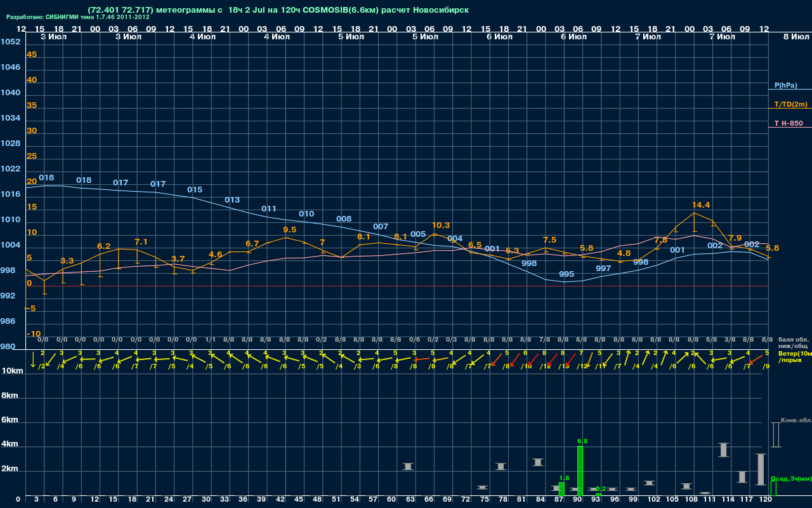812x508 pixels.
Task: Click the 'Конв.обл.' legend label
Action: pyautogui.click(x=796, y=420)
